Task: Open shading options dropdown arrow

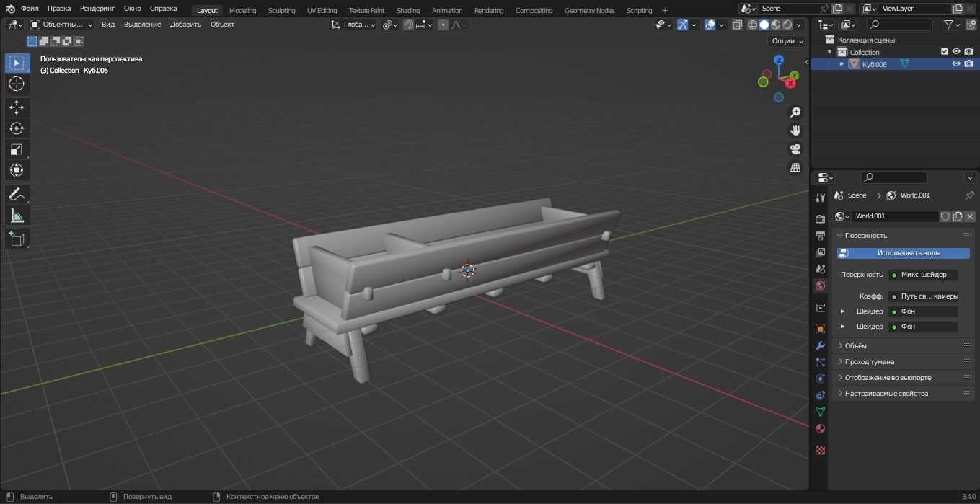Action: click(x=799, y=25)
